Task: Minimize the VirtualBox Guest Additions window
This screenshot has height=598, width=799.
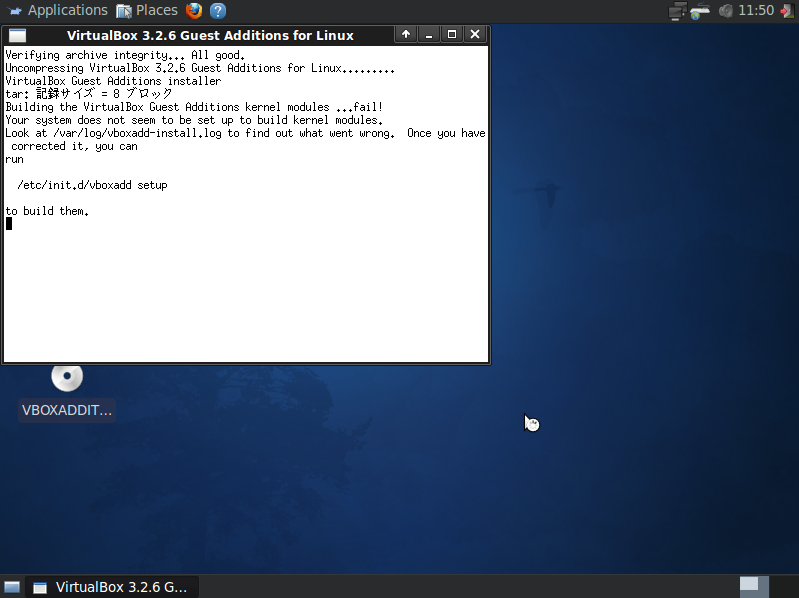Action: point(429,34)
